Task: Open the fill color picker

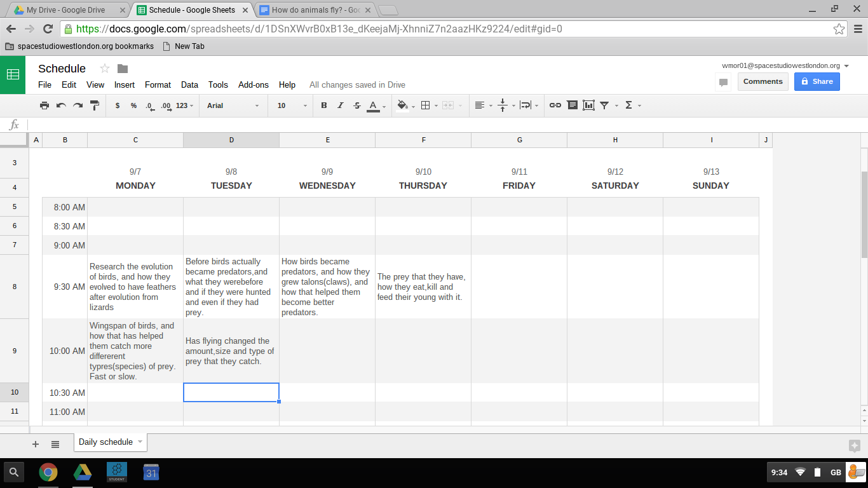Action: tap(405, 105)
